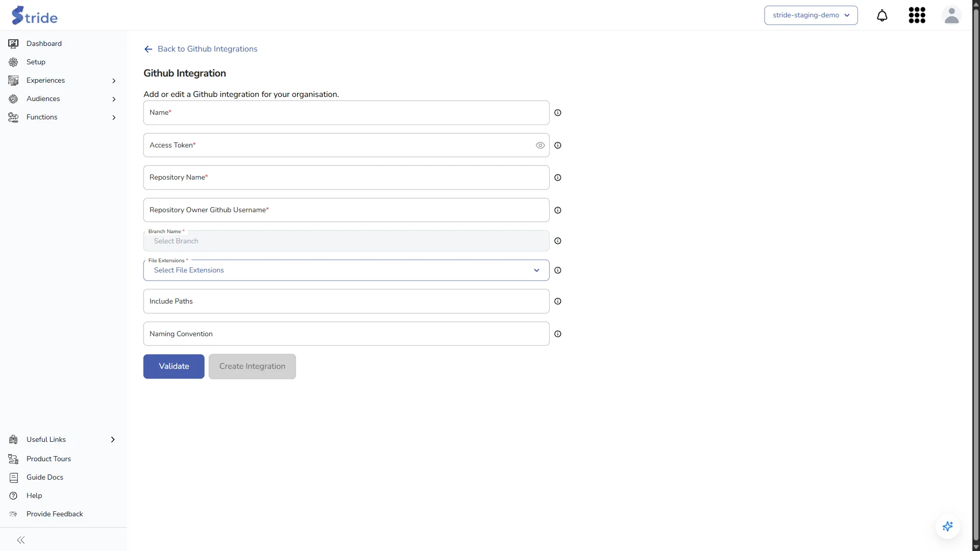The height and width of the screenshot is (551, 980).
Task: Focus the Repository Owner Github Username field
Action: (346, 210)
